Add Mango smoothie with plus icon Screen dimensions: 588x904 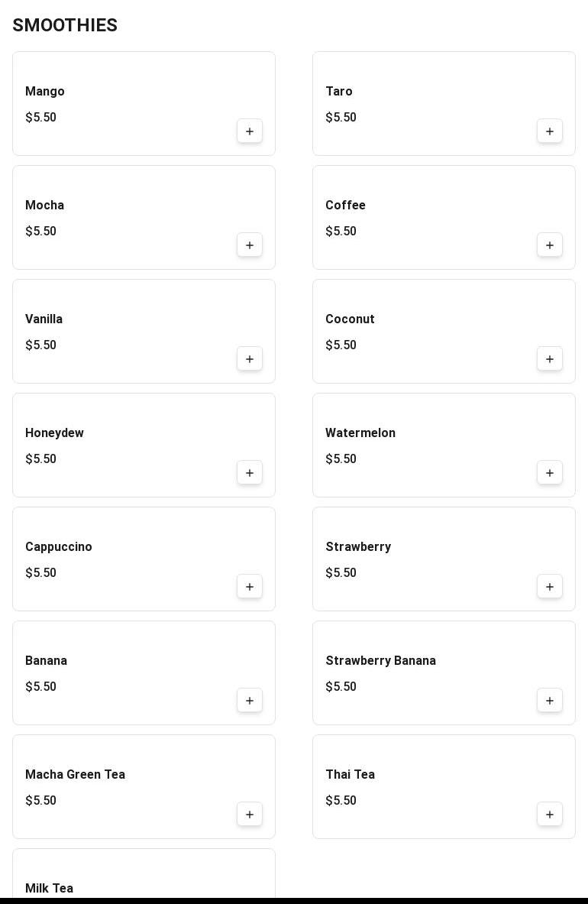(x=250, y=131)
